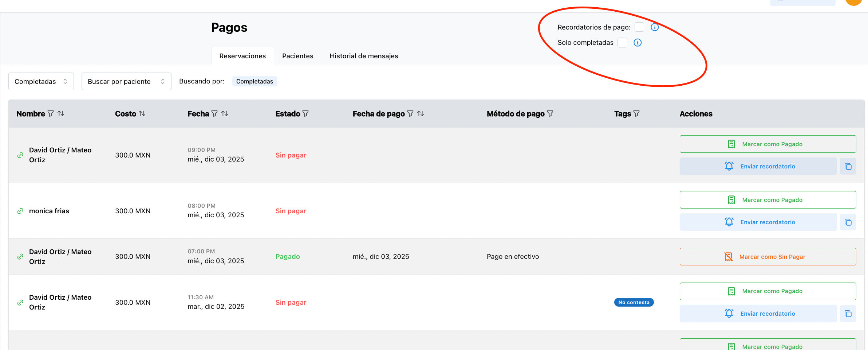Switch to the Pacientes tab
This screenshot has width=868, height=350.
(x=297, y=56)
